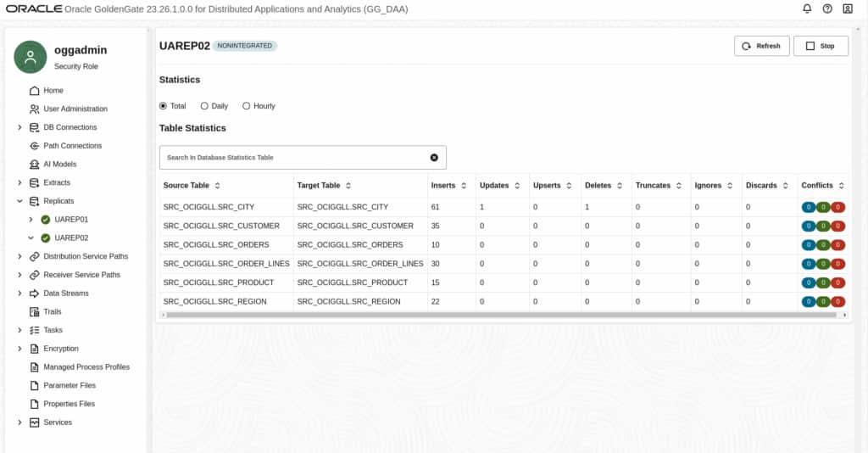Click the Services monitor icon
The width and height of the screenshot is (868, 453).
[x=34, y=422]
